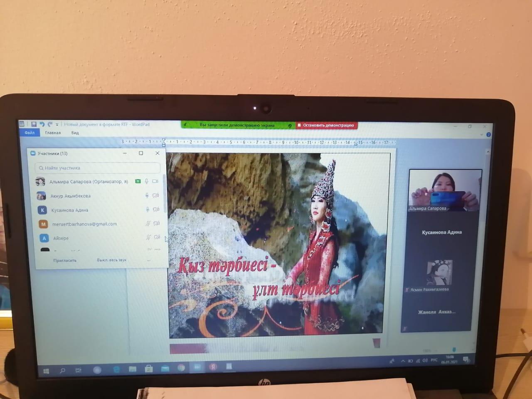Click the Zoom icon in Участники title
This screenshot has width=532, height=399.
[33, 153]
